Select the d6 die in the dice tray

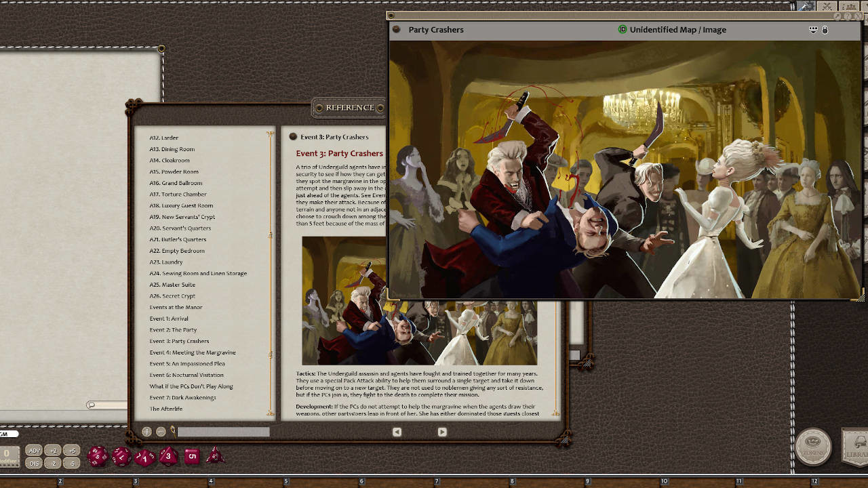click(191, 457)
